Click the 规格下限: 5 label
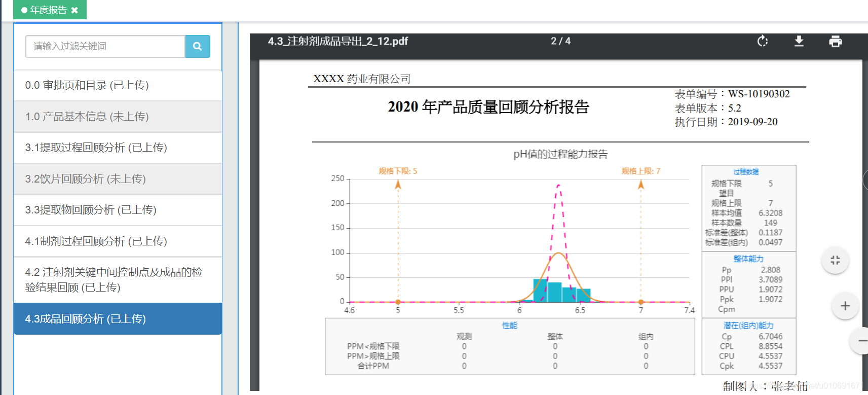This screenshot has width=868, height=395. (x=398, y=171)
